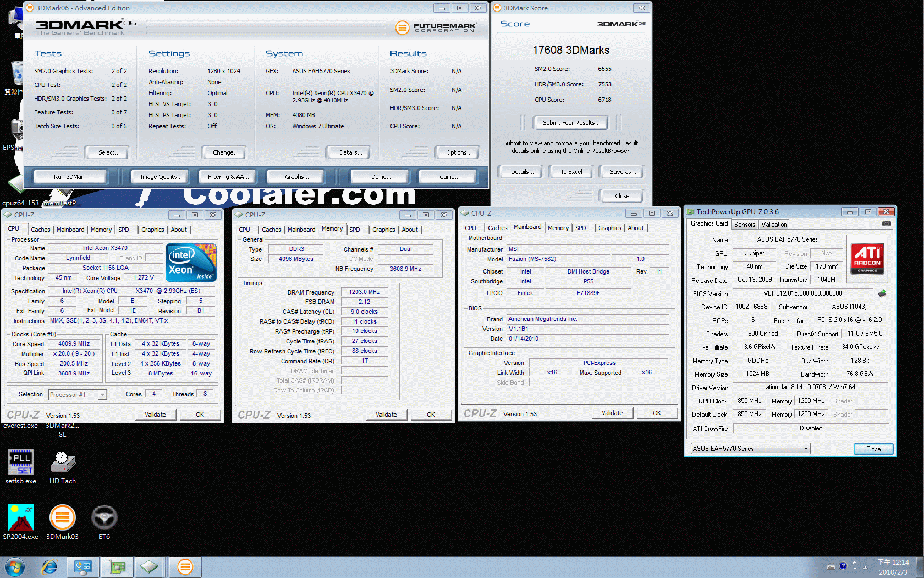
Task: Click the Close button in GPU-Z
Action: pos(873,449)
